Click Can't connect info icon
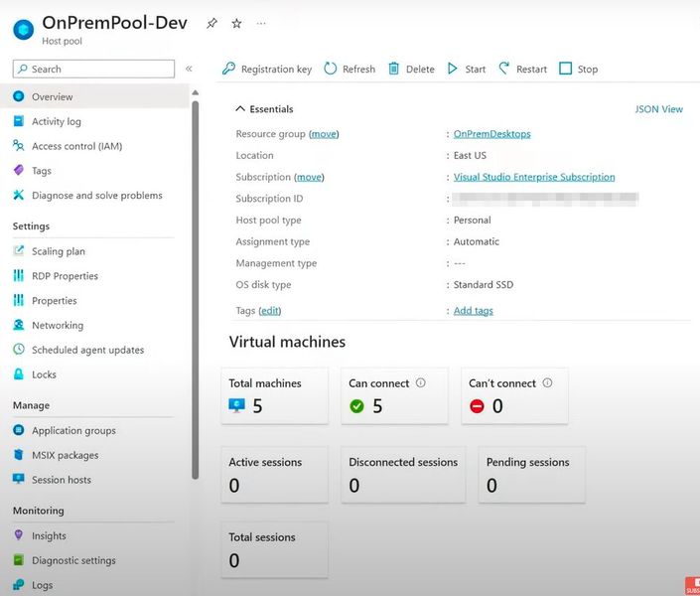The height and width of the screenshot is (596, 700). click(x=547, y=382)
